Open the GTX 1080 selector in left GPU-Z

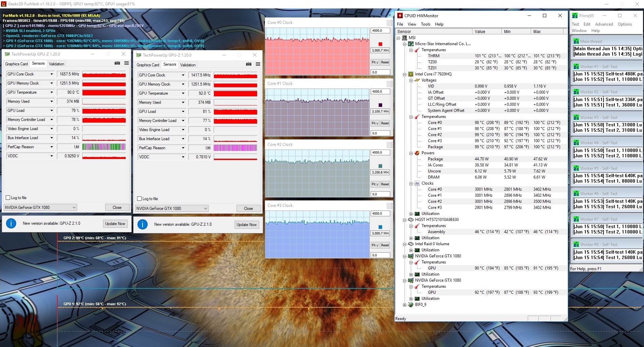tap(40, 208)
